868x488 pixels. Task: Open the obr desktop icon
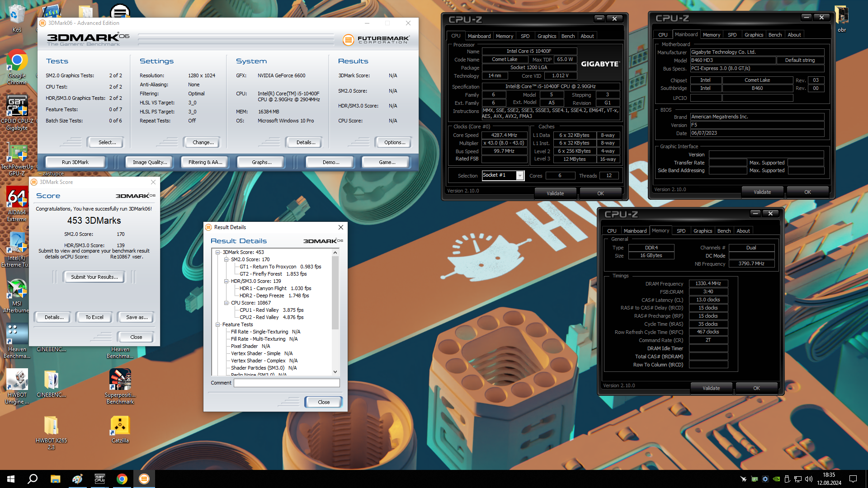(841, 19)
